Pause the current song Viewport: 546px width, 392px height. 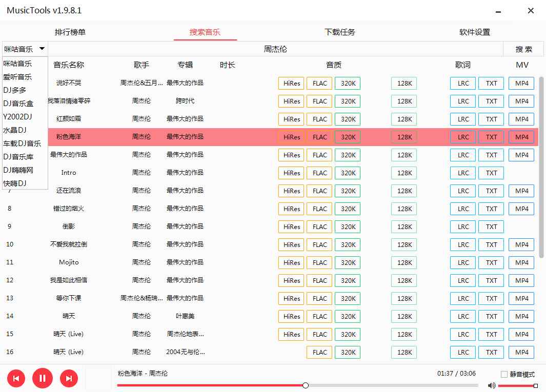coord(43,379)
